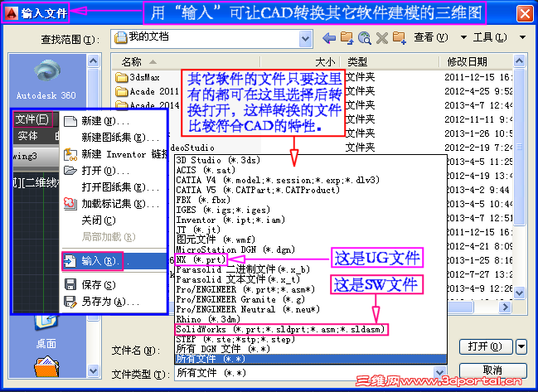Screen dimensions: 538x392
Task: Click the 新建 Inventor 链接 icon
Action: click(x=70, y=154)
